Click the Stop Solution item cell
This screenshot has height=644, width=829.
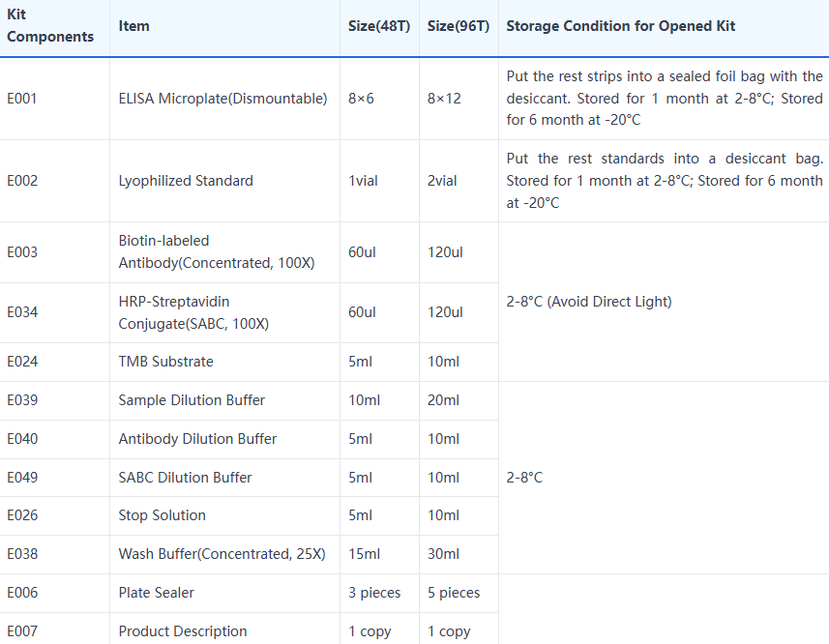coord(162,515)
